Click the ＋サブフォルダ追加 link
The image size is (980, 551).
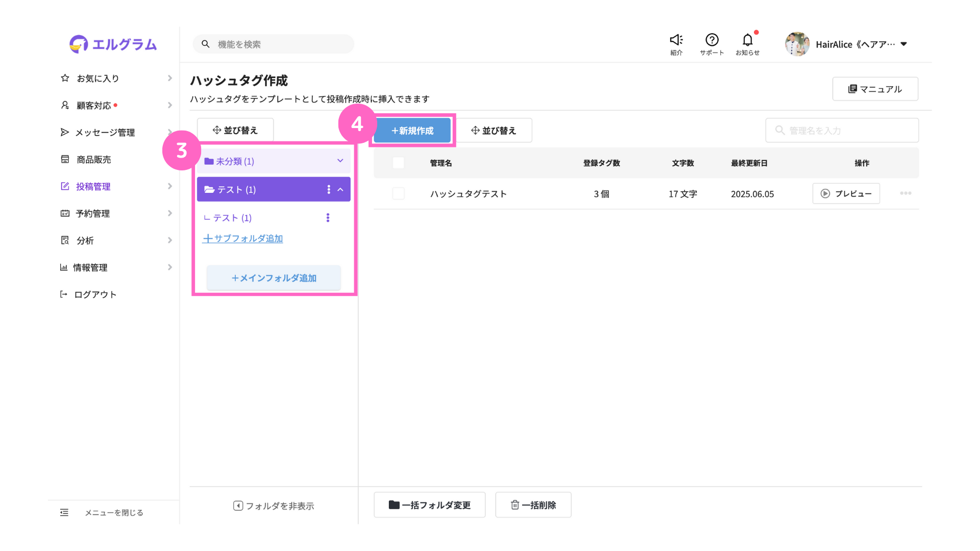pyautogui.click(x=242, y=238)
